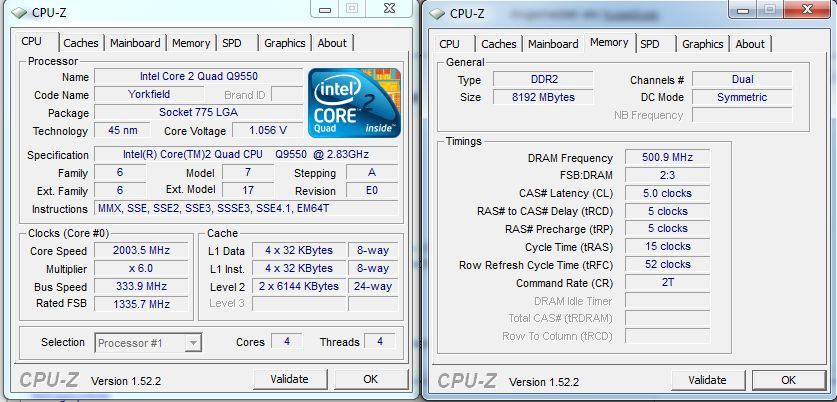Click OK button in left window
Viewport: 837px width, 402px height.
(370, 379)
